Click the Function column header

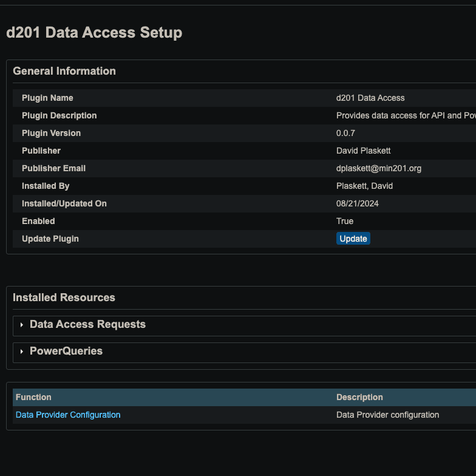pyautogui.click(x=33, y=397)
